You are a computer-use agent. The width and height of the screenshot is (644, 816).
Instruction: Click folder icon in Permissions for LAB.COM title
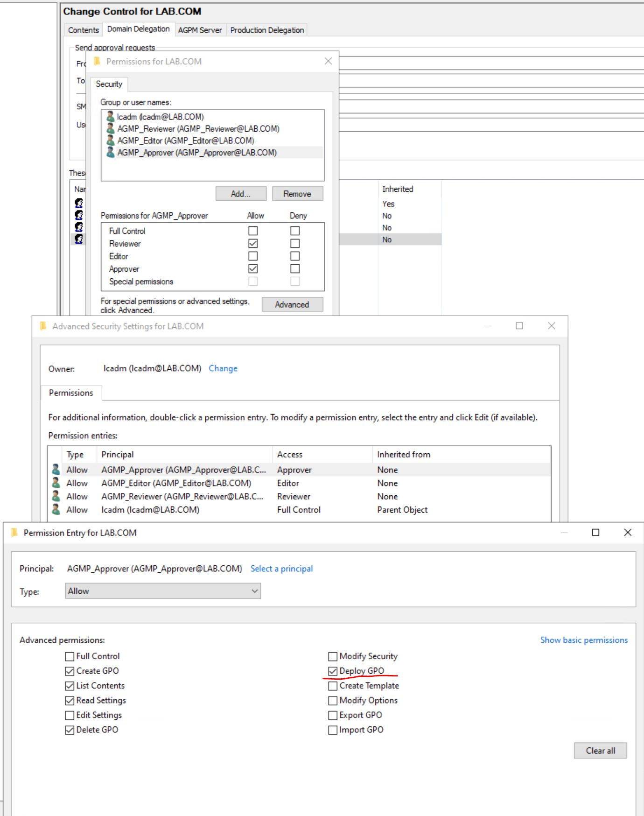(97, 61)
